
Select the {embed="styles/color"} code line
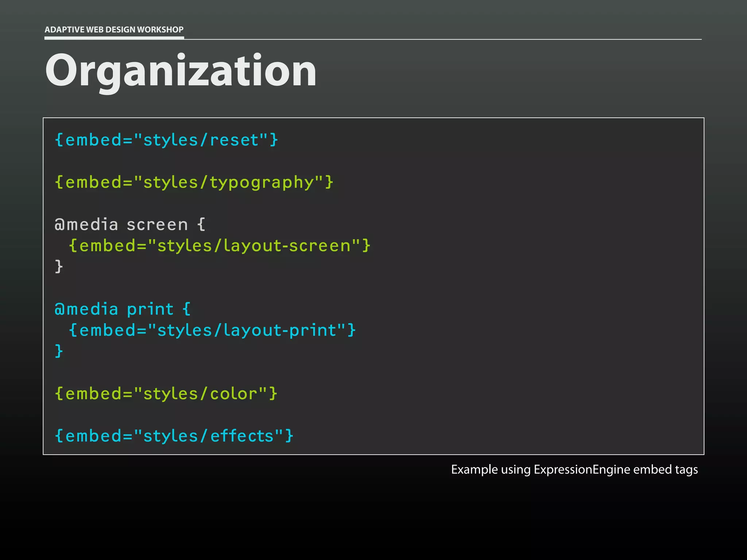(166, 394)
